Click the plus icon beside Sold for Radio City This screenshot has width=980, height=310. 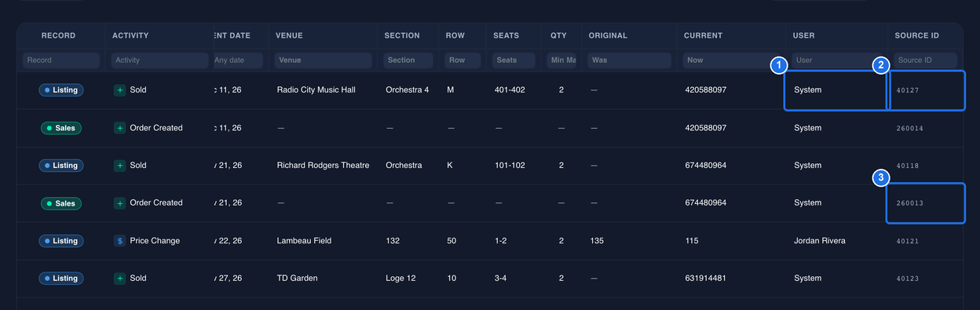[119, 90]
